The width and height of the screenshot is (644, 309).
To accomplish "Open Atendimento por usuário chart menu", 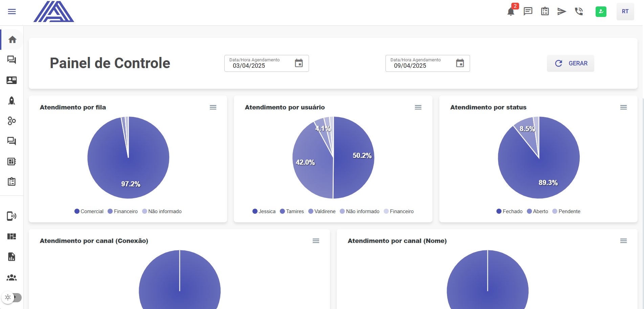I will coord(418,107).
